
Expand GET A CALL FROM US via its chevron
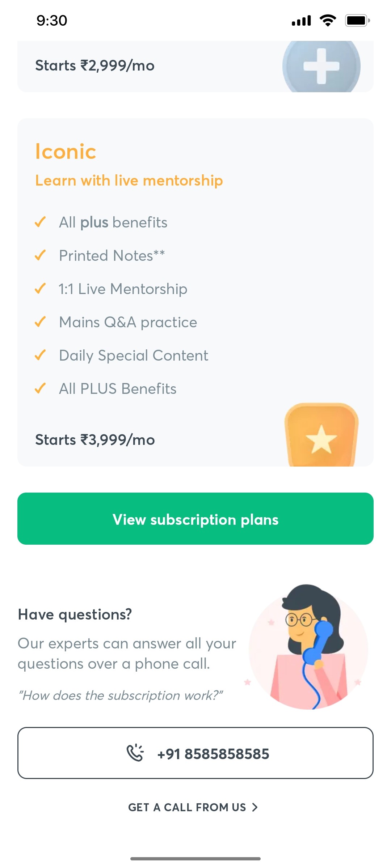[255, 807]
